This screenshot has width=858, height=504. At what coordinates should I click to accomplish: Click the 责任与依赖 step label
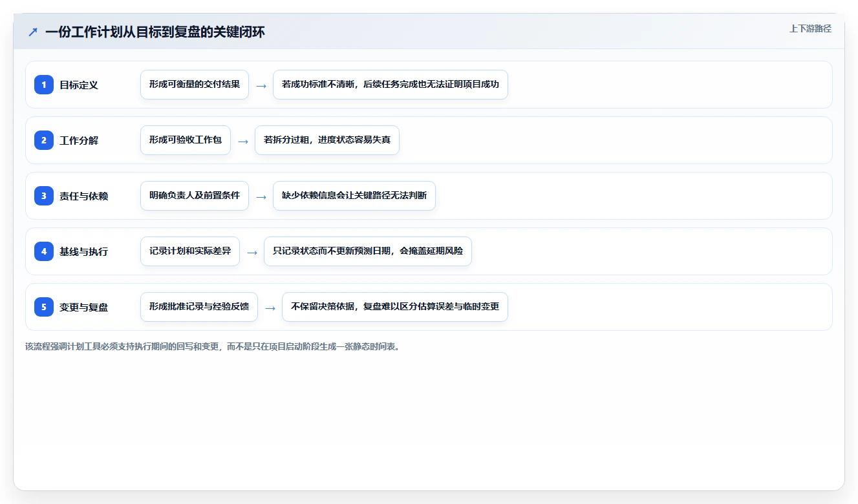(83, 196)
